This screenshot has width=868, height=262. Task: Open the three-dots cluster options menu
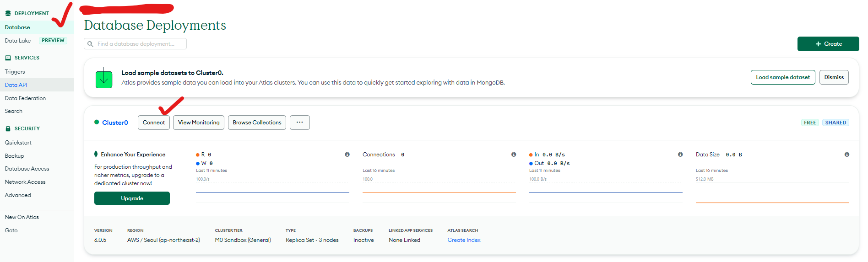300,123
